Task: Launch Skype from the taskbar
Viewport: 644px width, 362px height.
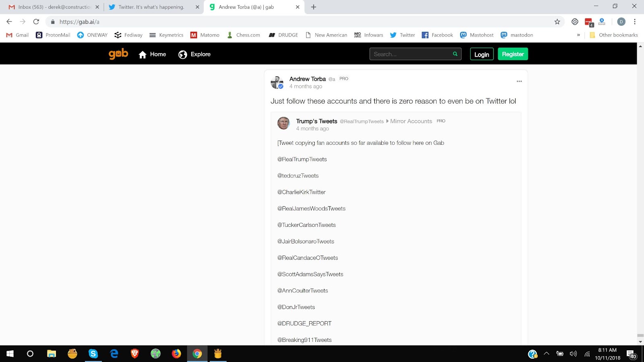Action: [x=93, y=354]
